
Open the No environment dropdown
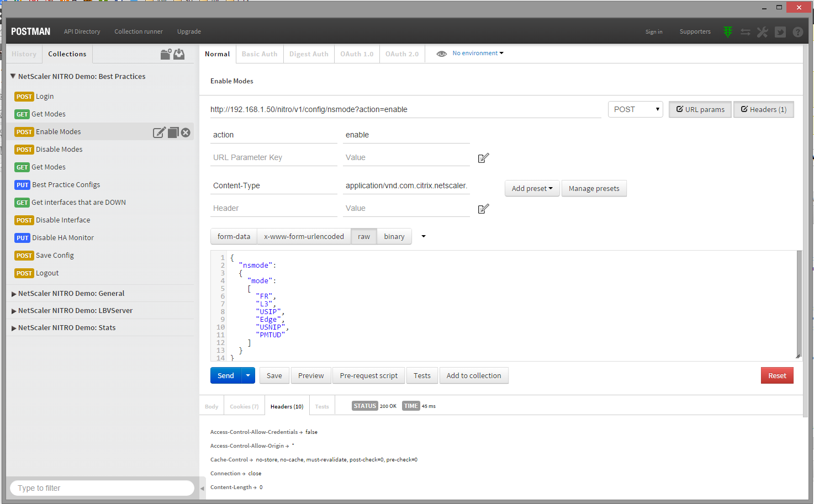(478, 54)
